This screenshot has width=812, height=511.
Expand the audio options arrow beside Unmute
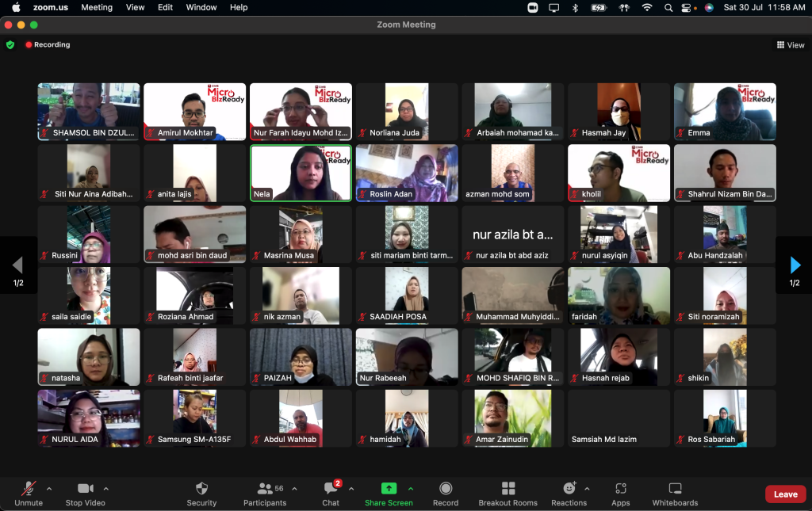tap(49, 489)
